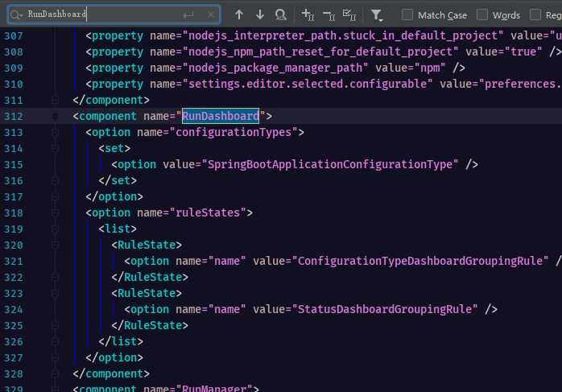This screenshot has height=392, width=562.
Task: Click line number 307 in gutter
Action: pyautogui.click(x=13, y=36)
